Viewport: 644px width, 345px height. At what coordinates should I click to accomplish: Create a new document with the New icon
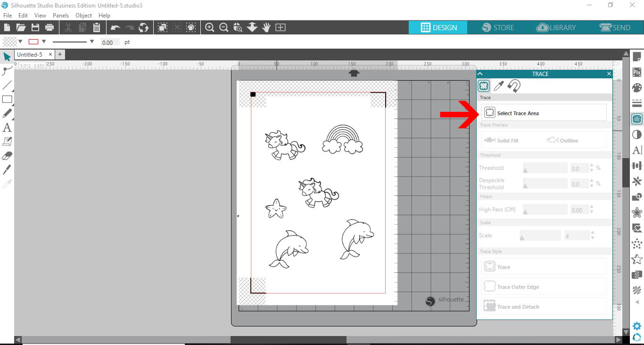click(7, 27)
